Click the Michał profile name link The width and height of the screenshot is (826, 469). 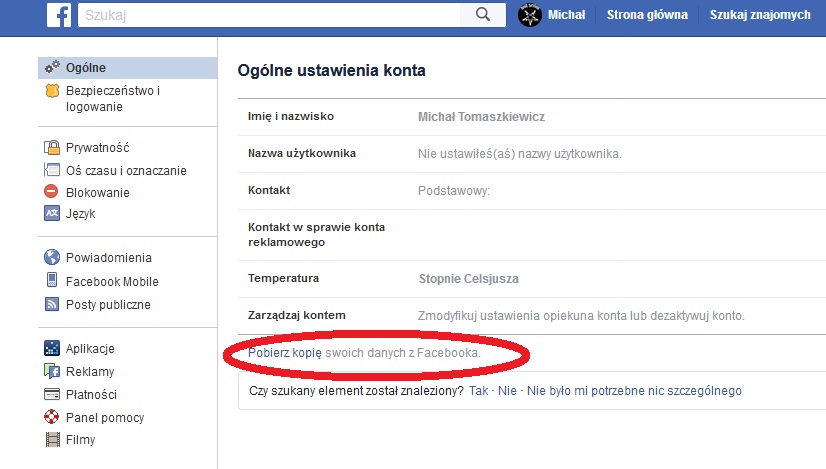pos(566,15)
